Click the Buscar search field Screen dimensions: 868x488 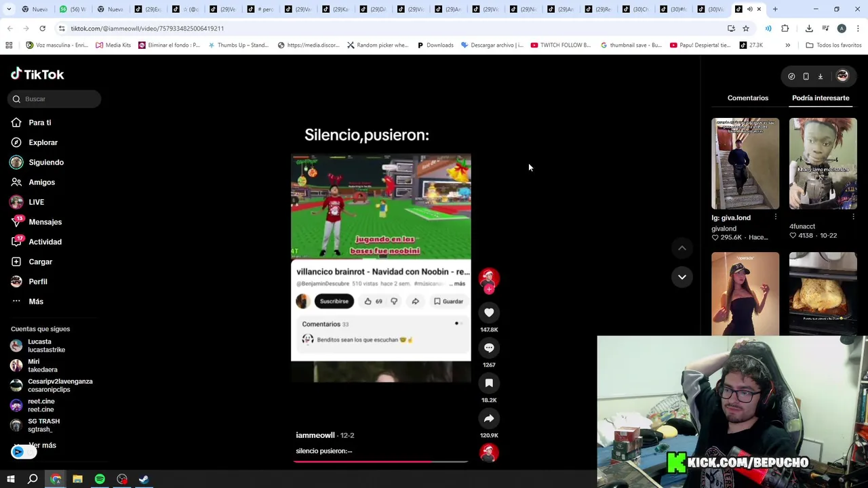[x=55, y=99]
